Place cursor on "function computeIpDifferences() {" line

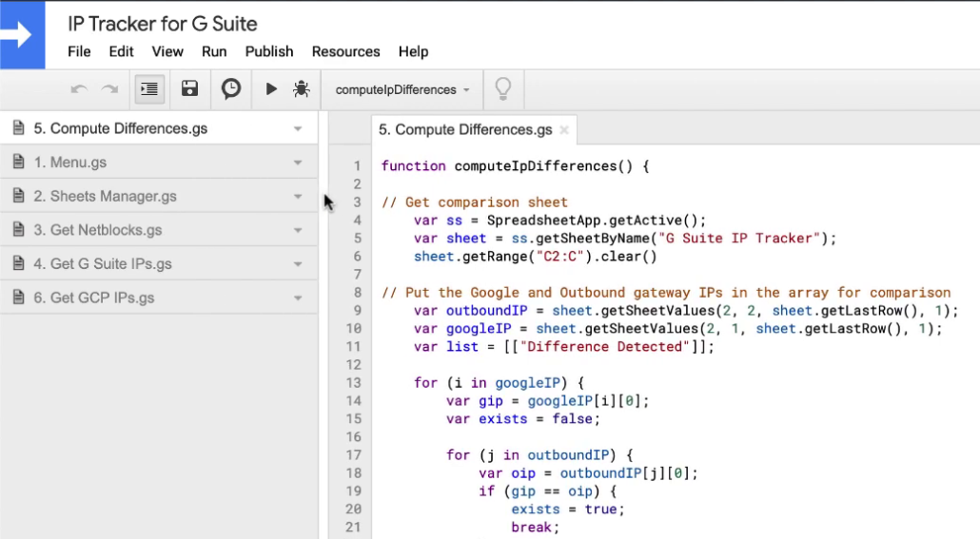click(515, 166)
